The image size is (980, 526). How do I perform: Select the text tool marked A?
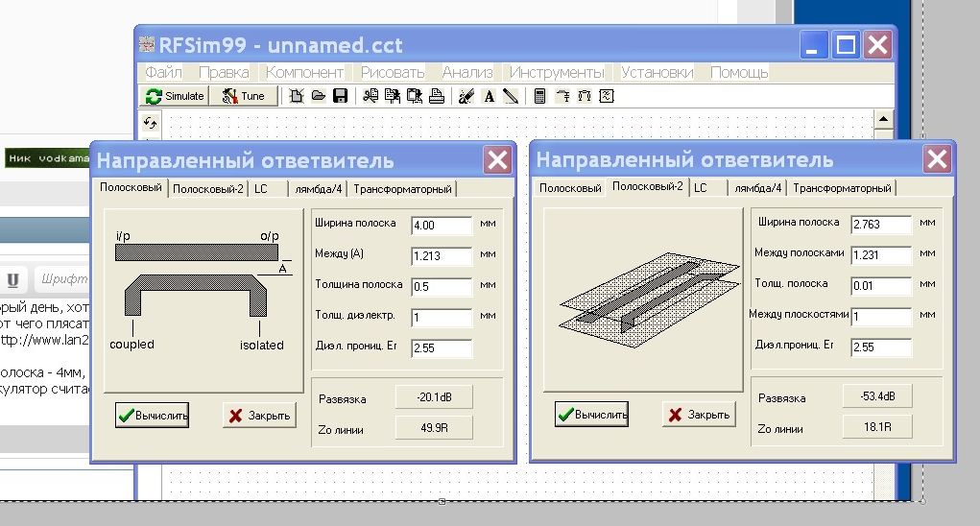489,96
